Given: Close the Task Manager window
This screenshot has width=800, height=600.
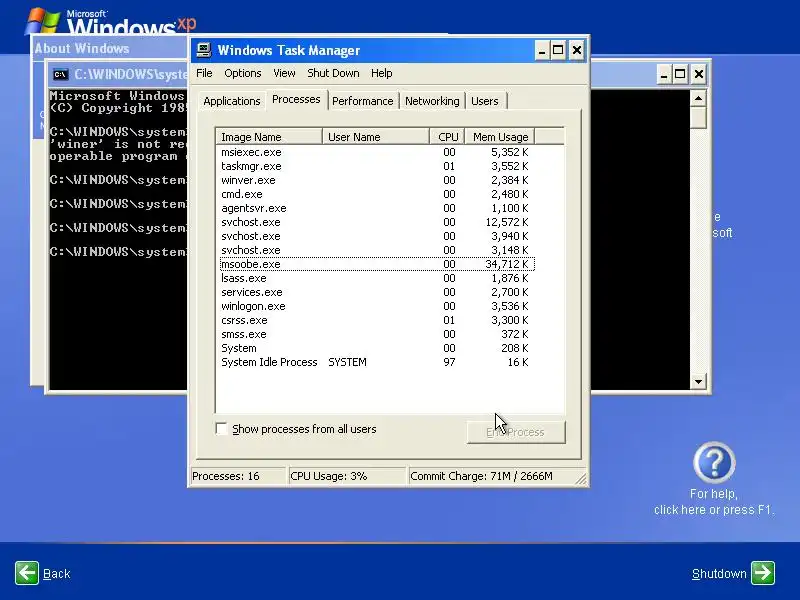Looking at the screenshot, I should pyautogui.click(x=577, y=50).
